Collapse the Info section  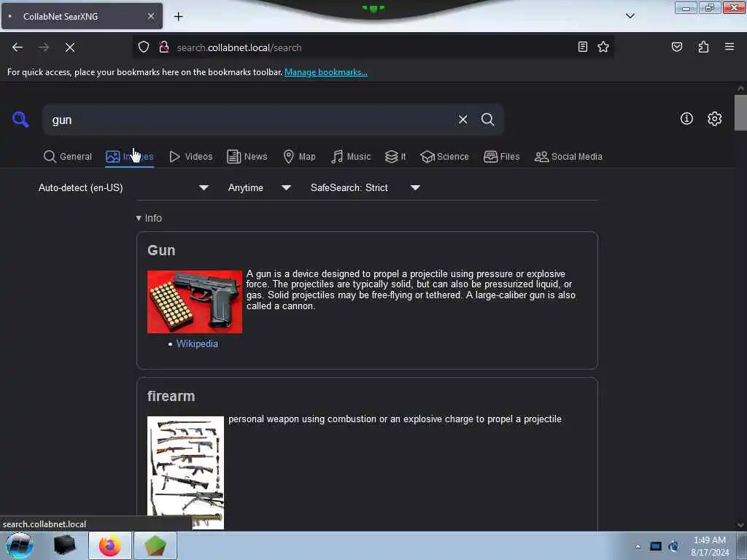149,218
